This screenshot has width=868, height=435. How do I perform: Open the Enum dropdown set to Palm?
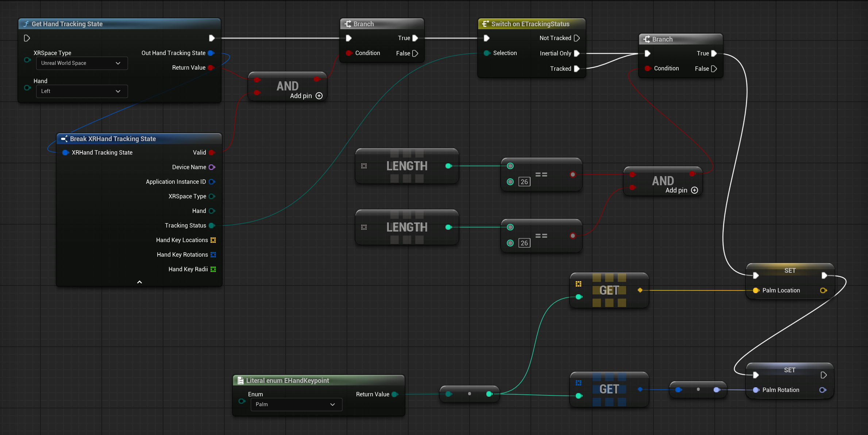click(x=296, y=404)
